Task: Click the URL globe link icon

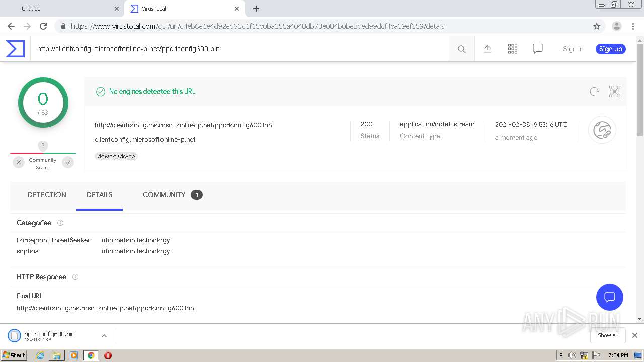Action: pyautogui.click(x=602, y=130)
